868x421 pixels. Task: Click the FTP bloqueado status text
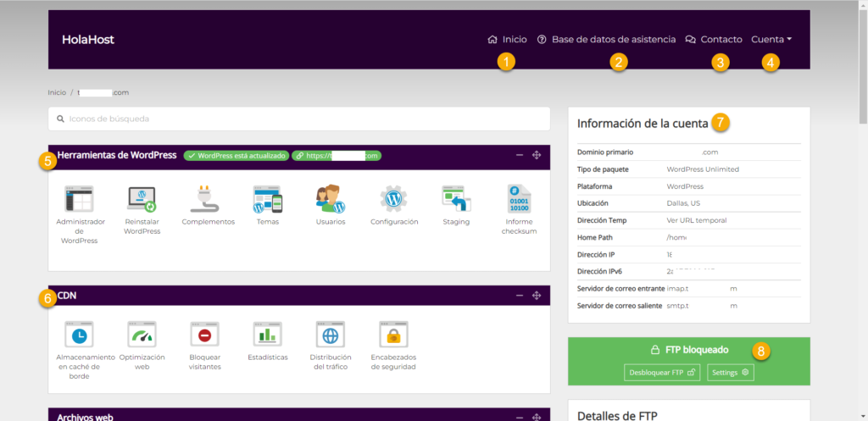click(x=697, y=350)
